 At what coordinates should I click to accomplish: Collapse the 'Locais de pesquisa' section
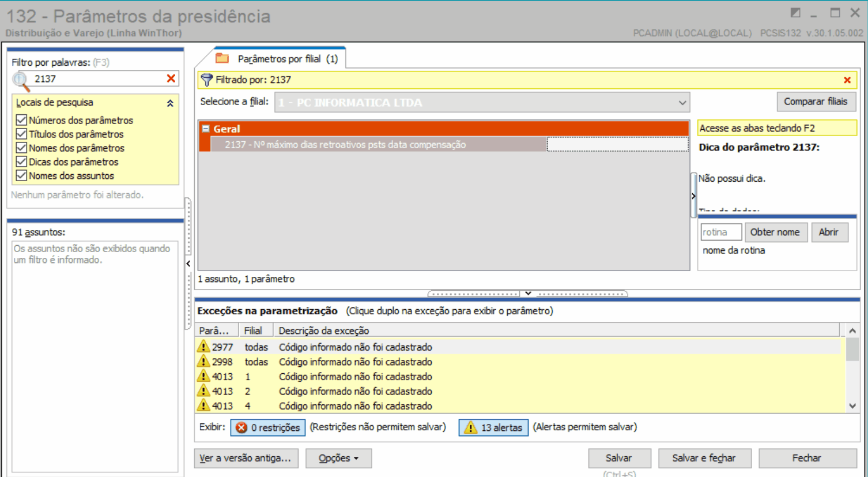point(170,103)
